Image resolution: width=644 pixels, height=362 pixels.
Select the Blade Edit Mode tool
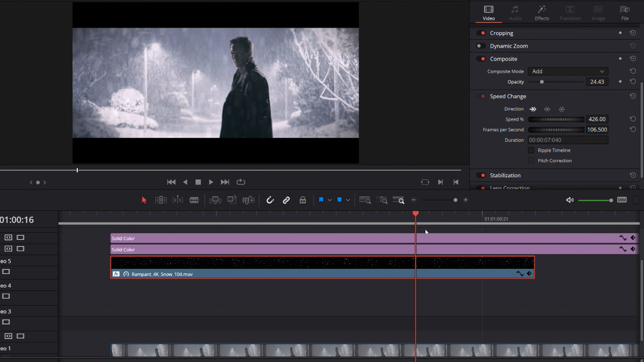pos(194,200)
